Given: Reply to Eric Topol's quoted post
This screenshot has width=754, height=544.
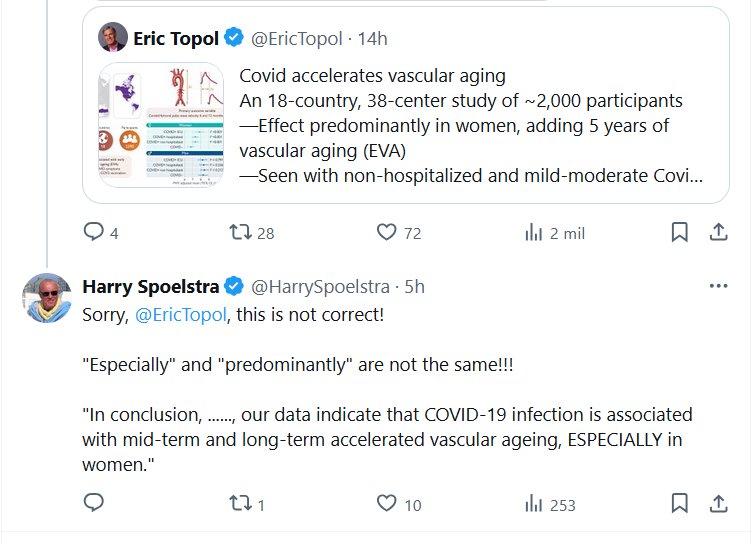Looking at the screenshot, I should [94, 233].
